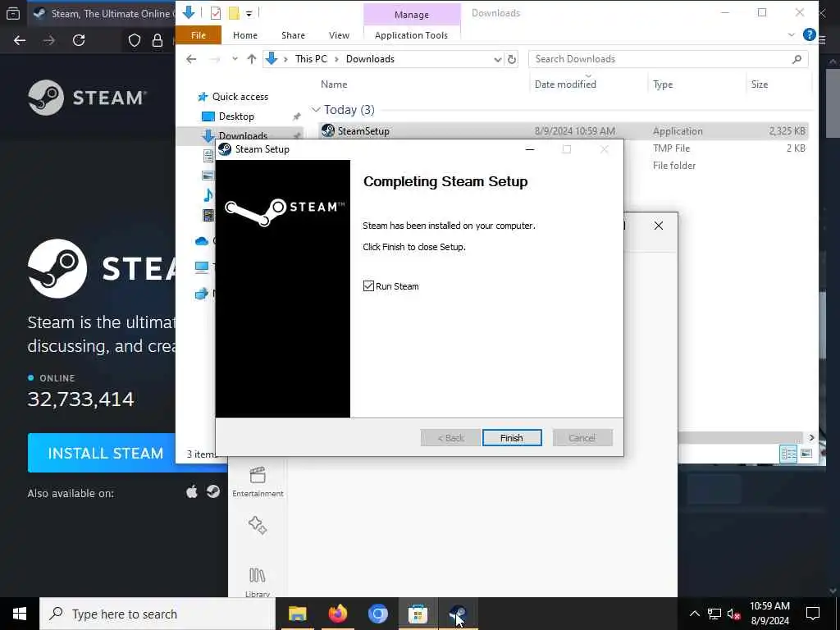Open the View ribbon tab
The image size is (840, 630).
(x=339, y=35)
